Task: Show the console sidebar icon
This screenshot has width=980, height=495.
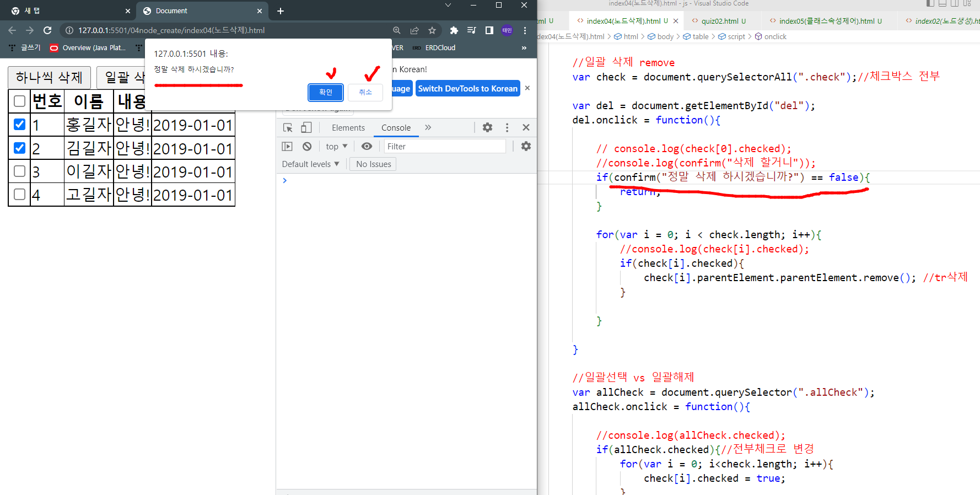Action: point(287,146)
